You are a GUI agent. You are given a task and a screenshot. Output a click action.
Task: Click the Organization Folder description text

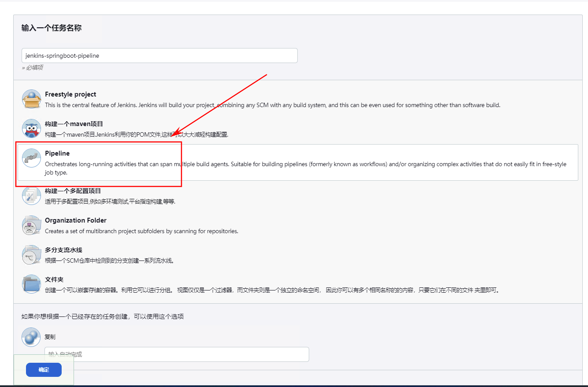141,231
